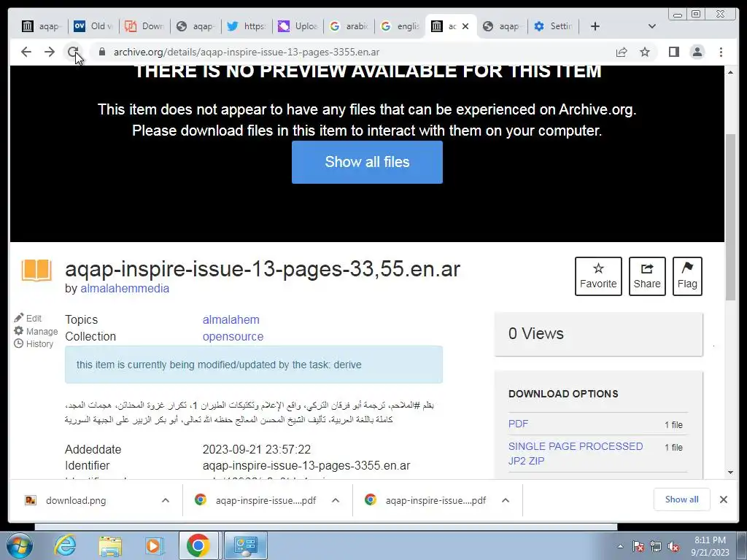The height and width of the screenshot is (560, 747).
Task: Click the item title aqap-inspire-issue-13-pages-33,55.en.ar
Action: pos(263,269)
